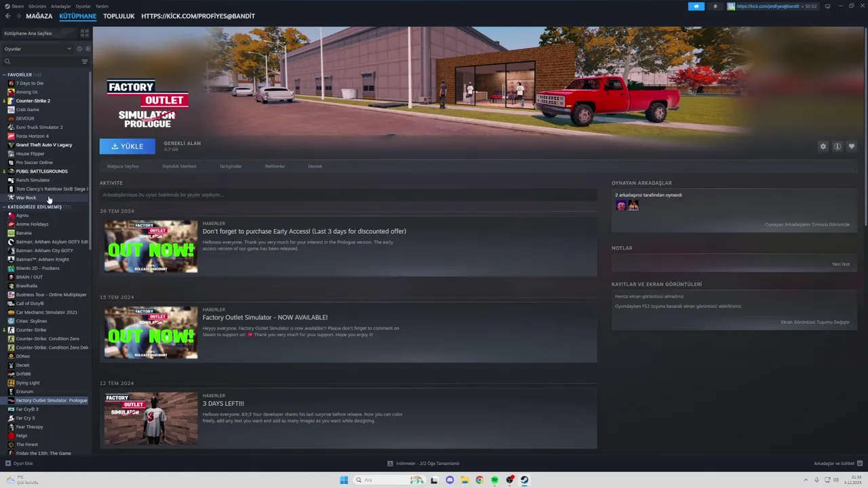Click the activity comment input field

(x=348, y=195)
